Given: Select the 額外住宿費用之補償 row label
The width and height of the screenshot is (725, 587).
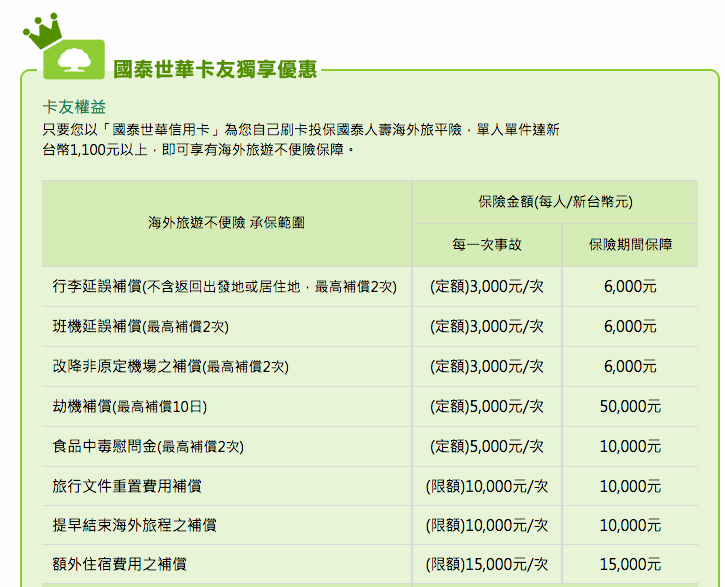Looking at the screenshot, I should pyautogui.click(x=119, y=564).
